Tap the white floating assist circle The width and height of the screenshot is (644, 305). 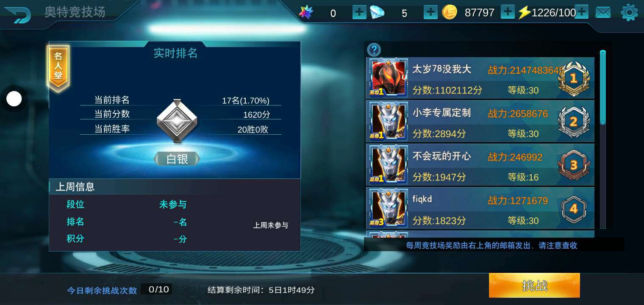(14, 99)
